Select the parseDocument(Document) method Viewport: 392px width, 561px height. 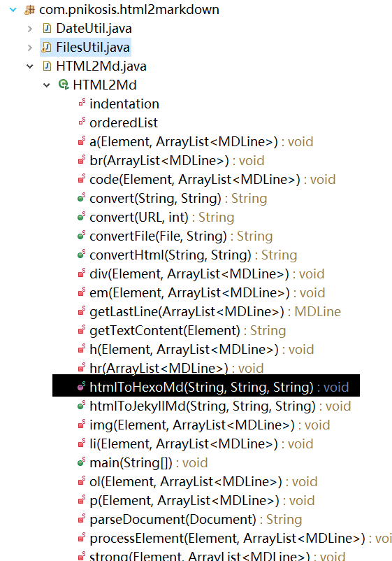tap(196, 520)
